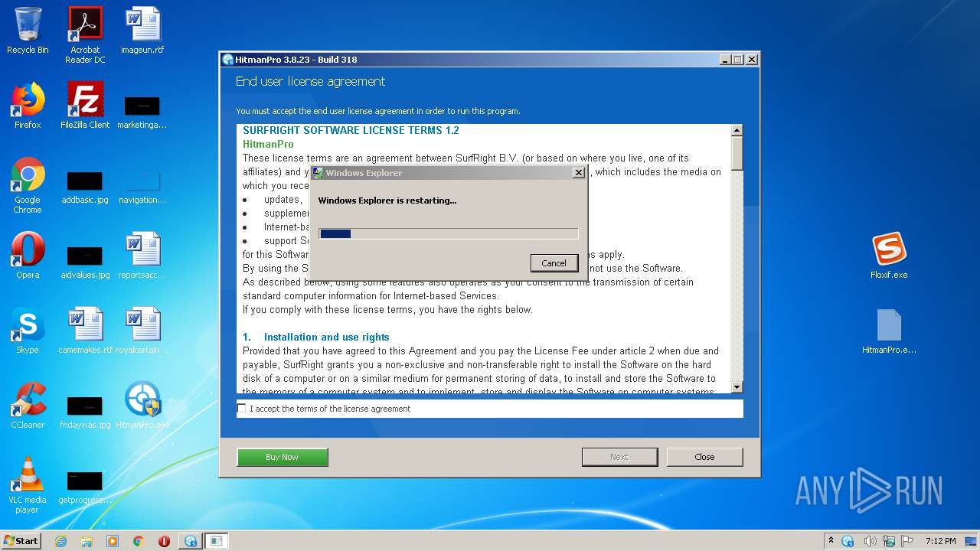Open the Skype desktop shortcut

point(28,331)
